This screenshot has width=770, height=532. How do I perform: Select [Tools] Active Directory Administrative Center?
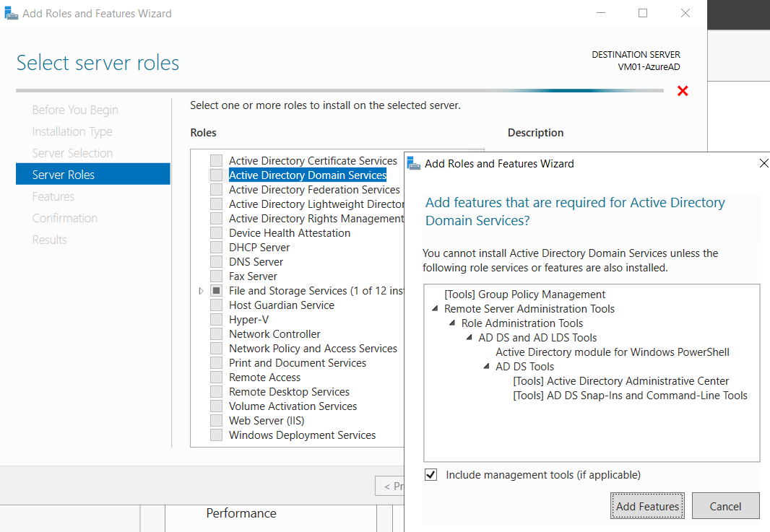pos(620,381)
